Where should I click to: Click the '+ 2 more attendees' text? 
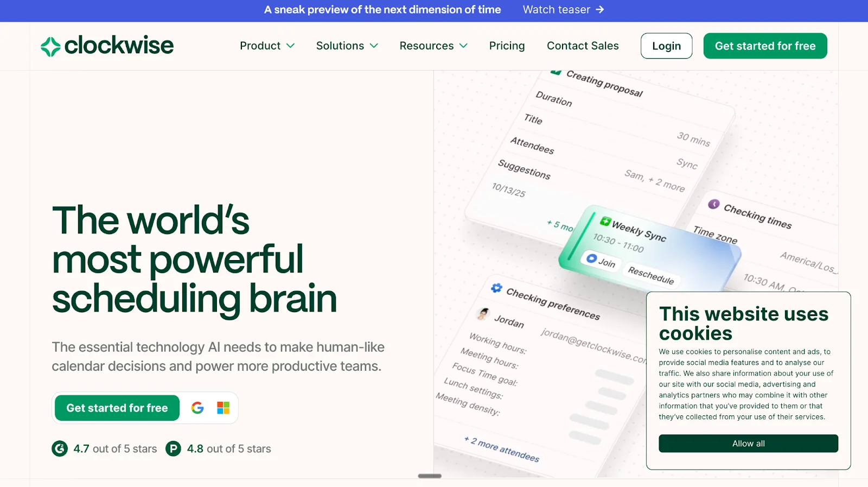pos(502,449)
